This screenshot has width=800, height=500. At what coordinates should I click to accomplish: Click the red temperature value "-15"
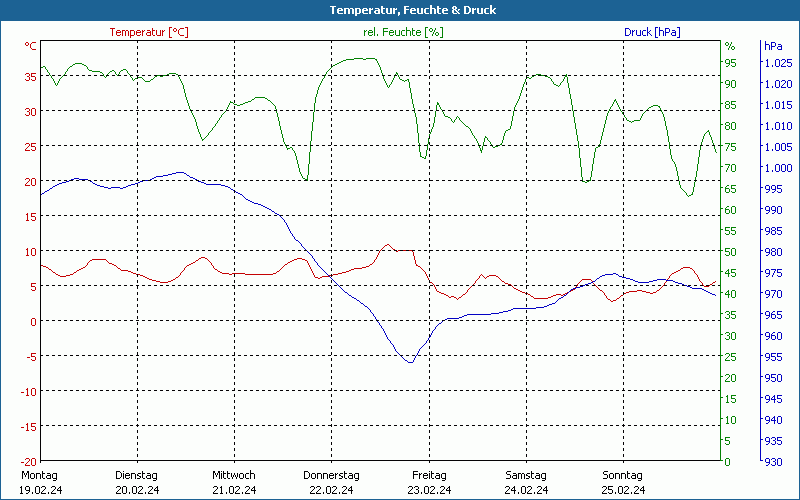pos(27,427)
